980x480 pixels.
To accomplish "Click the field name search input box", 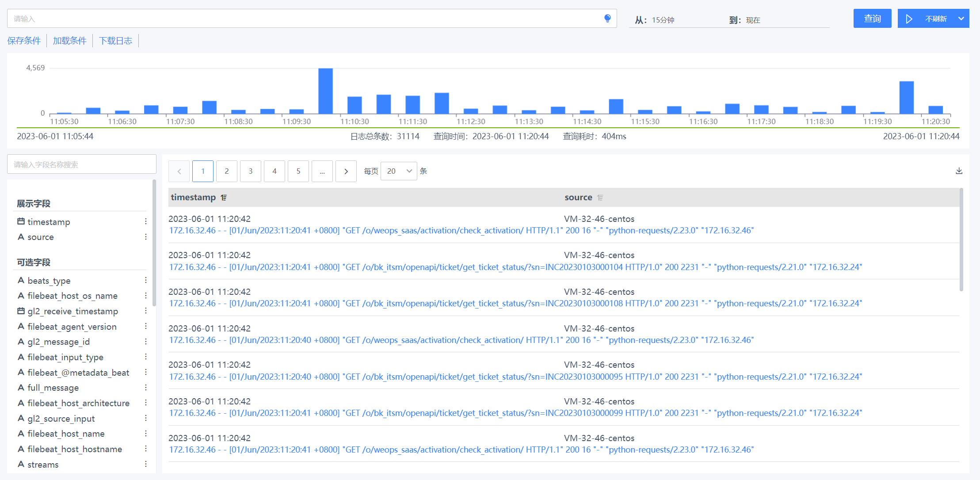I will pyautogui.click(x=82, y=164).
